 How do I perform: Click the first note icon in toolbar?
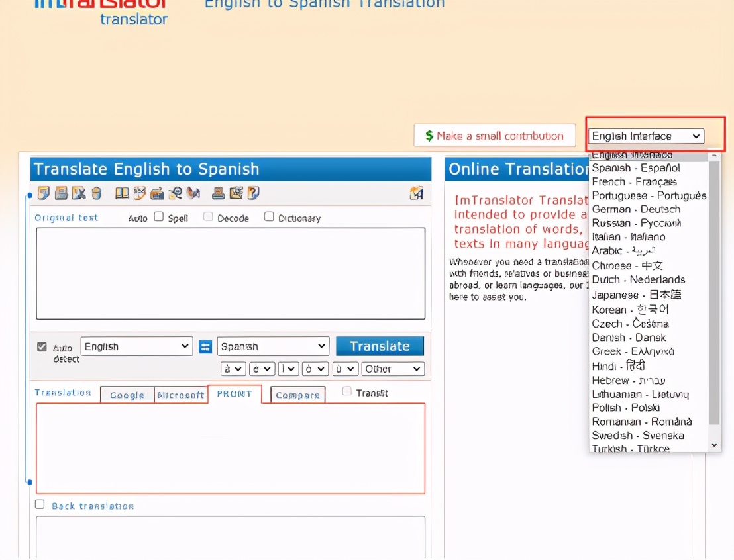click(44, 193)
